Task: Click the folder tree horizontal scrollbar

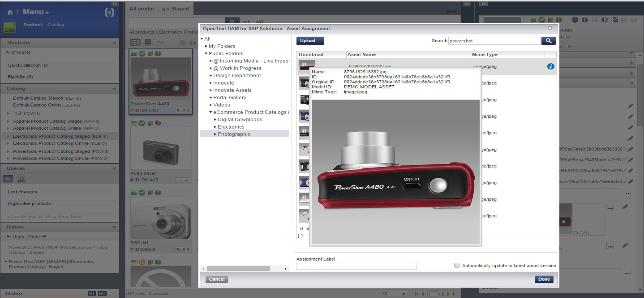Action: (x=238, y=269)
